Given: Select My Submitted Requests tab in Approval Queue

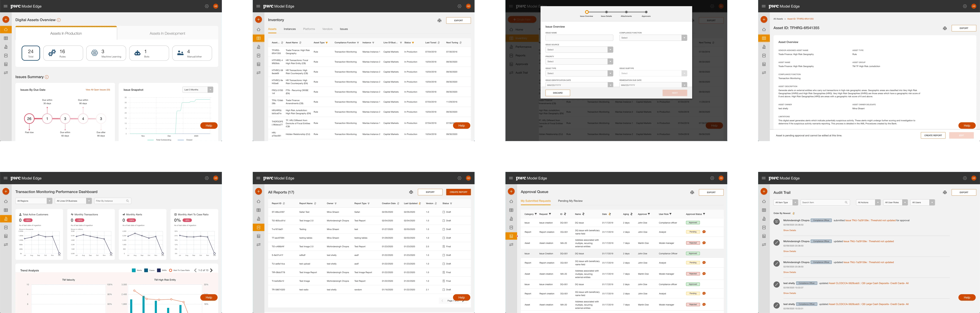Looking at the screenshot, I should point(536,201).
